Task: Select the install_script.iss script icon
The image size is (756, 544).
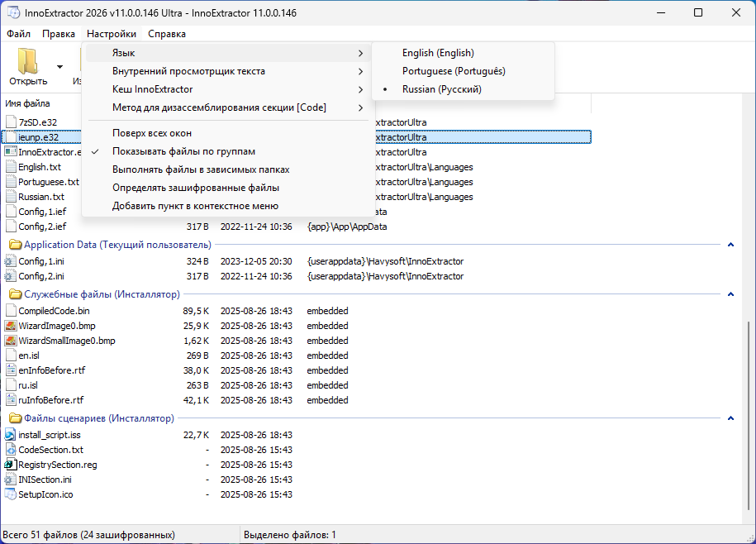Action: [11, 435]
